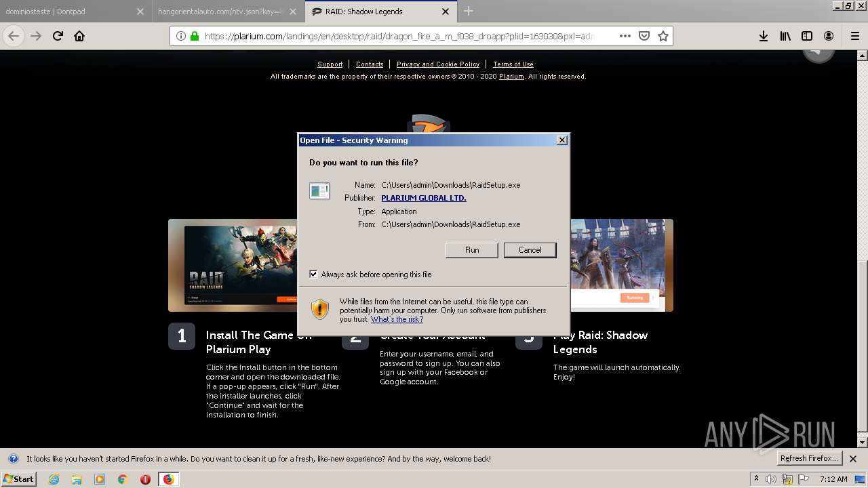Open page actions three-dot menu
This screenshot has height=488, width=868.
click(625, 36)
